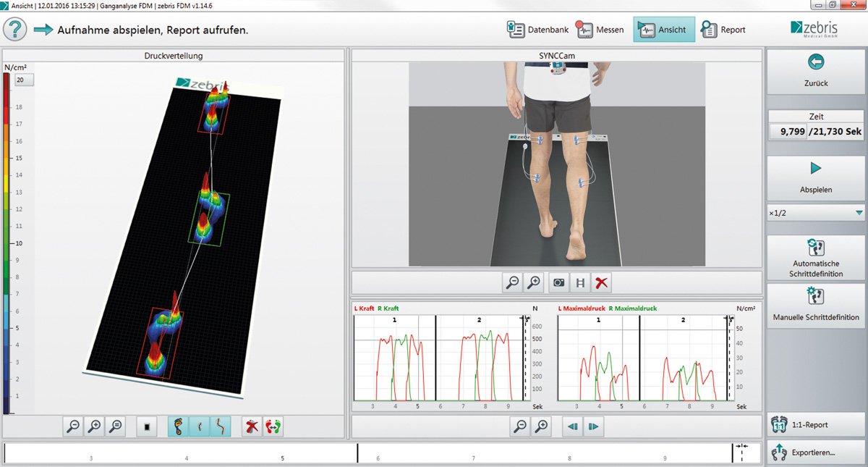Click the time value 9,799 field

click(788, 132)
